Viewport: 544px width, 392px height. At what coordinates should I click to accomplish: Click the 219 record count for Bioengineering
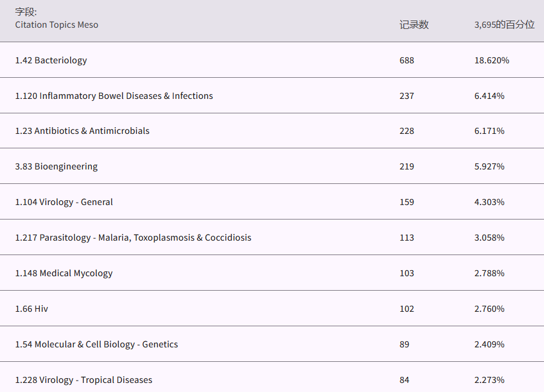click(x=406, y=166)
